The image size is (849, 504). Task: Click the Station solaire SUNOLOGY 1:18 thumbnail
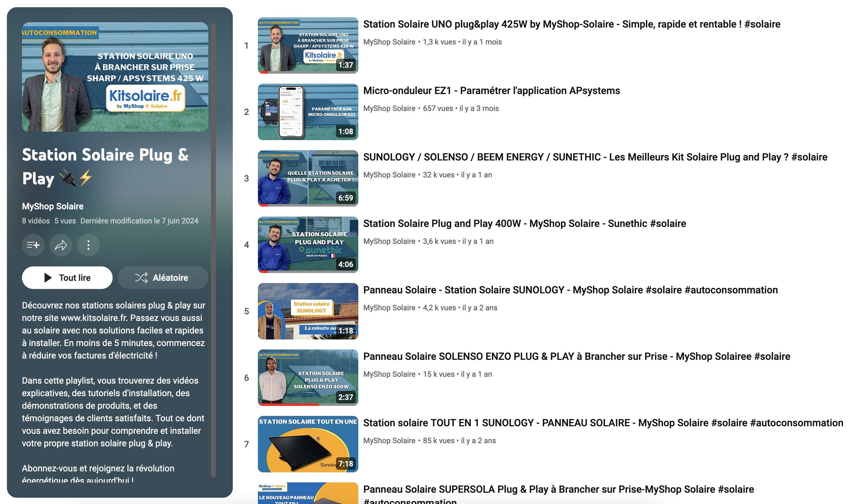(x=307, y=311)
